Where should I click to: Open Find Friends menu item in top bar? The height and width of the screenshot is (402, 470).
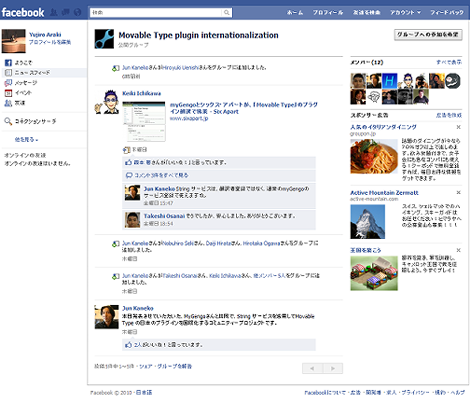point(366,13)
